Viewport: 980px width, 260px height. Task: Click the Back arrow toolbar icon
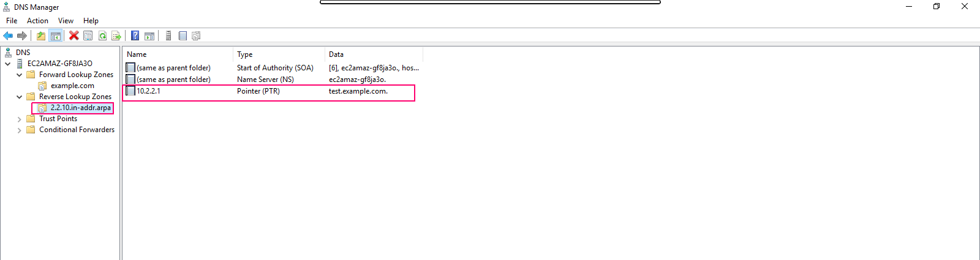(x=8, y=36)
